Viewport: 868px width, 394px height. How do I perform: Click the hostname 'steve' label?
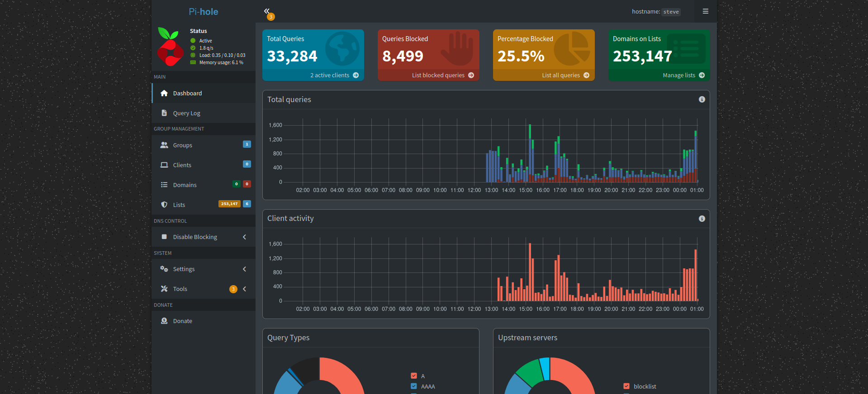671,12
